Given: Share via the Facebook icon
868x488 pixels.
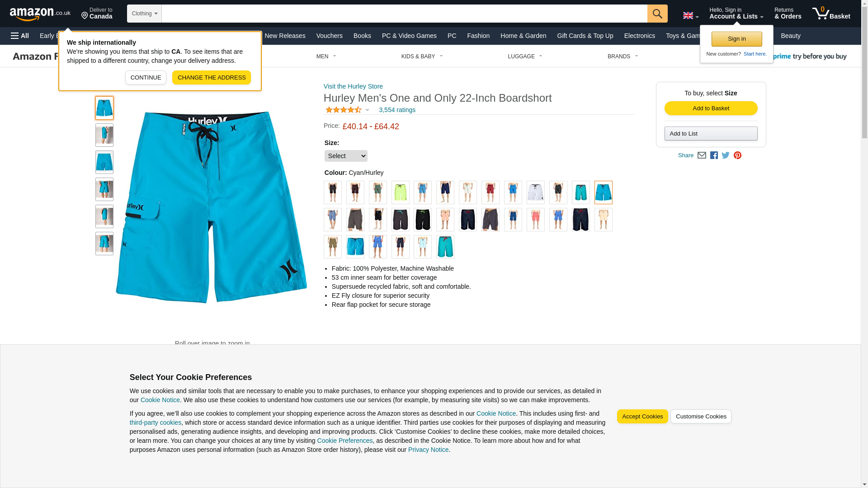Looking at the screenshot, I should [714, 155].
